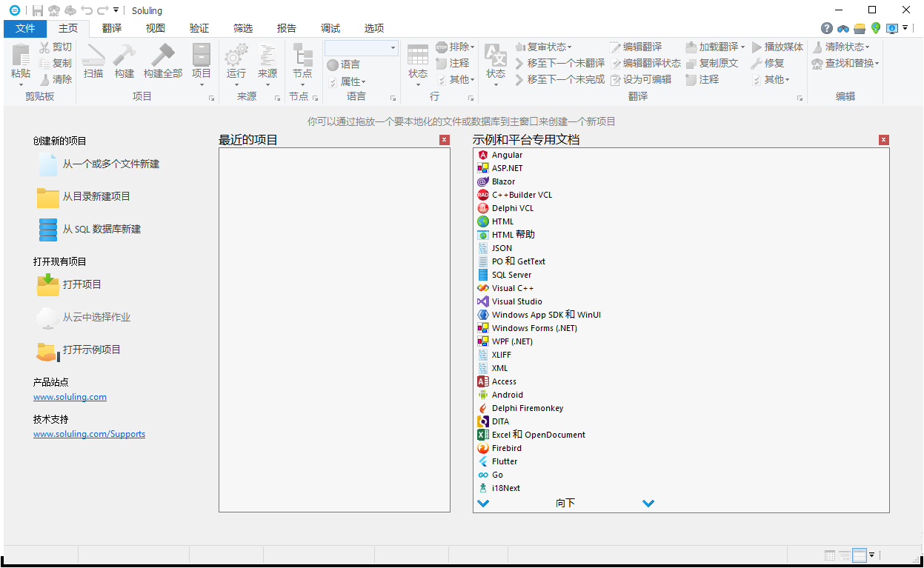Click the 向下 chevron to scroll the document list

483,503
